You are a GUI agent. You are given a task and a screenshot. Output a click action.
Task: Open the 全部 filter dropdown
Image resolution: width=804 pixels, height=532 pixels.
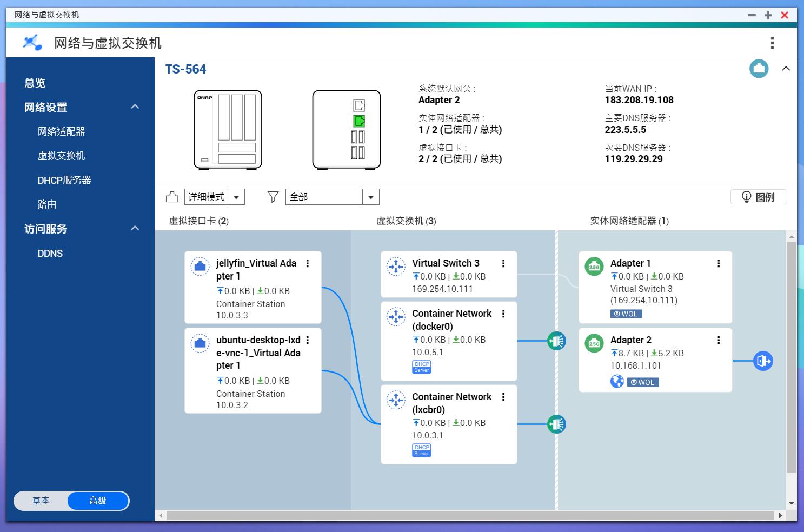pos(370,197)
